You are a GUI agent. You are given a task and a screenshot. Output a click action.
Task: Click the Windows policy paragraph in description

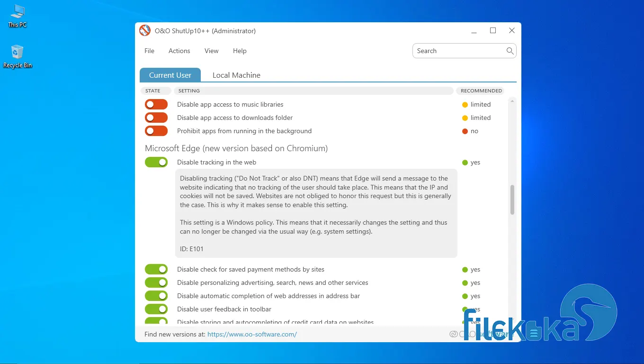313,227
